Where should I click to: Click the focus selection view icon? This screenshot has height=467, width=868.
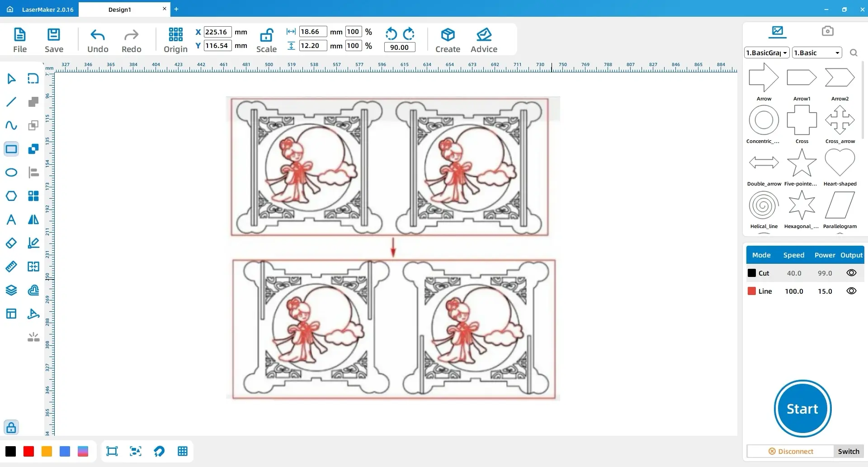136,451
